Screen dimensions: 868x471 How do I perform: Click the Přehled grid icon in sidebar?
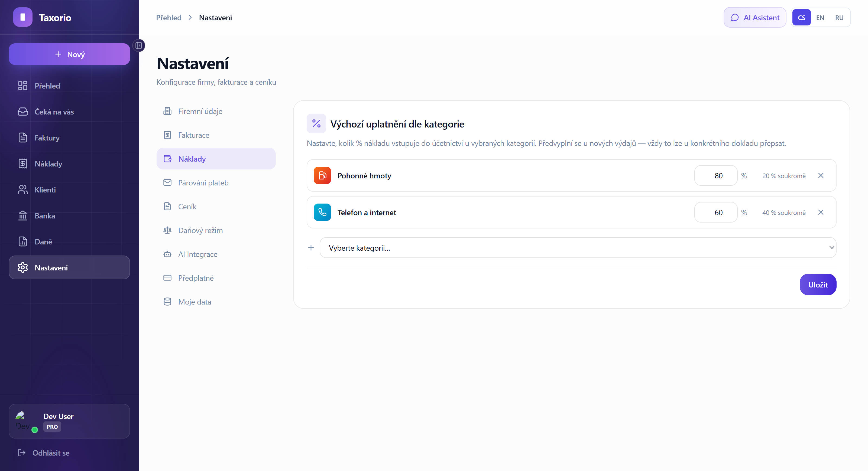pos(22,86)
